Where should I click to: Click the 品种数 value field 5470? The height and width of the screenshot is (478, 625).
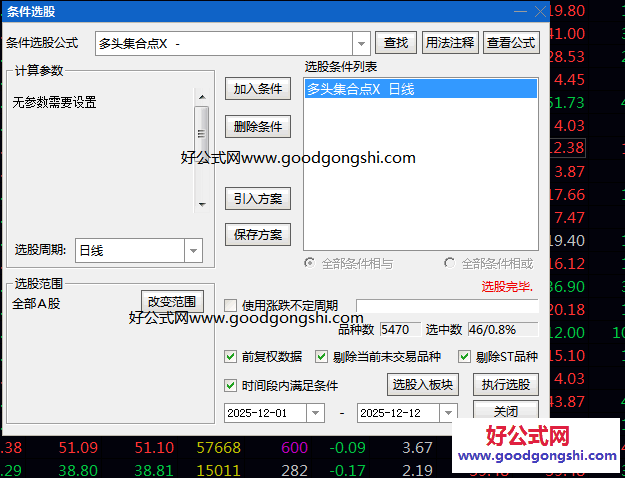400,330
